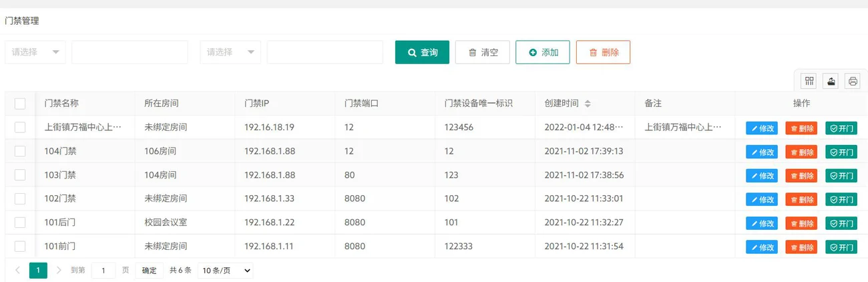The height and width of the screenshot is (282, 868).
Task: Click 删除 for 103门禁 row
Action: (x=801, y=176)
